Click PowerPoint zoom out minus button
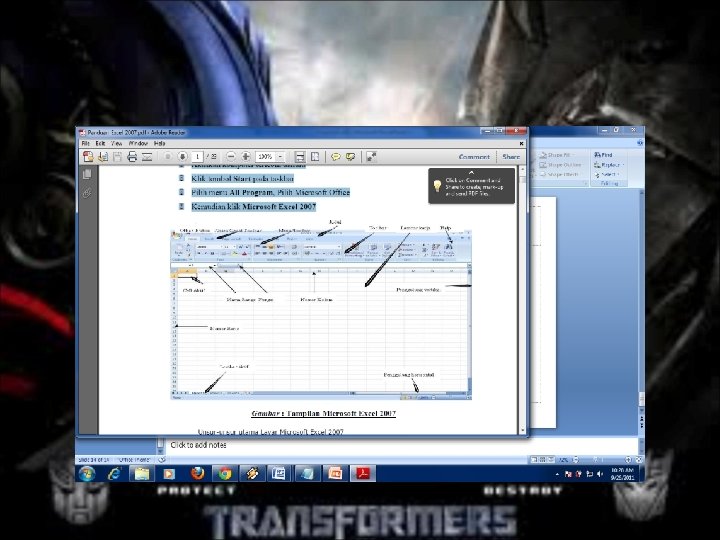The image size is (720, 540). click(x=576, y=460)
